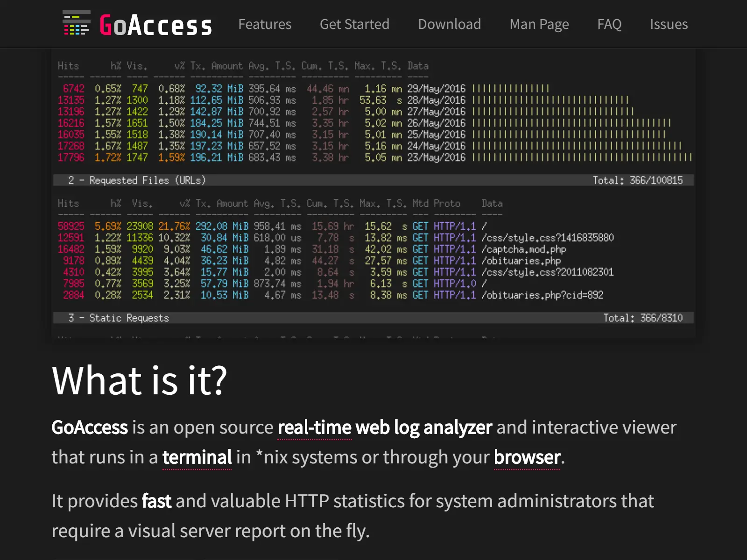The width and height of the screenshot is (747, 560).
Task: Open the Issues page
Action: click(669, 24)
